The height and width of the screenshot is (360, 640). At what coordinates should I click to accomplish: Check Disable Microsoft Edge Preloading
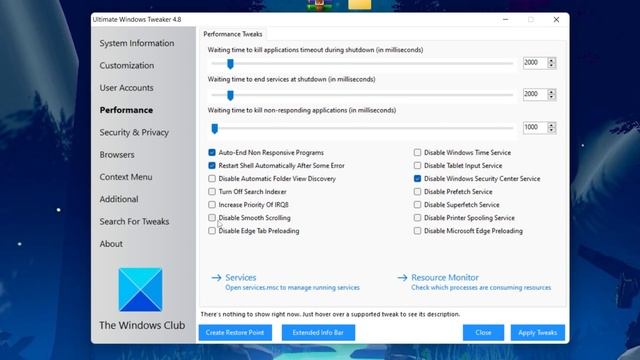pyautogui.click(x=417, y=231)
